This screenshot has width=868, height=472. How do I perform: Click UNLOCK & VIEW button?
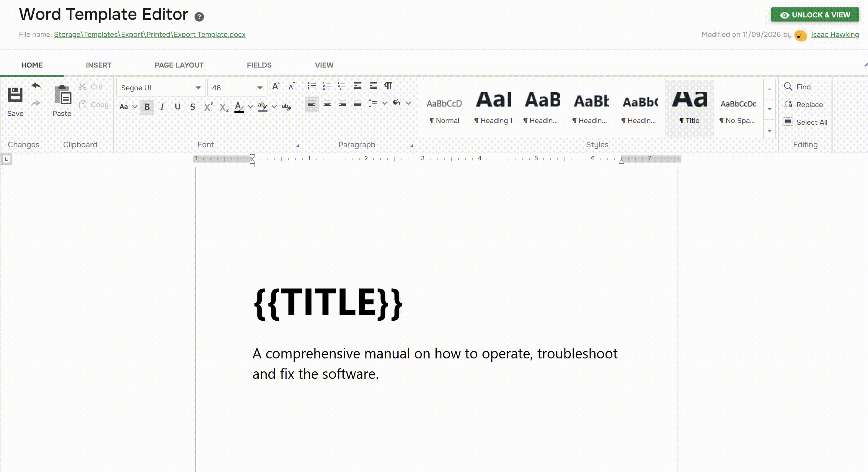(x=815, y=15)
